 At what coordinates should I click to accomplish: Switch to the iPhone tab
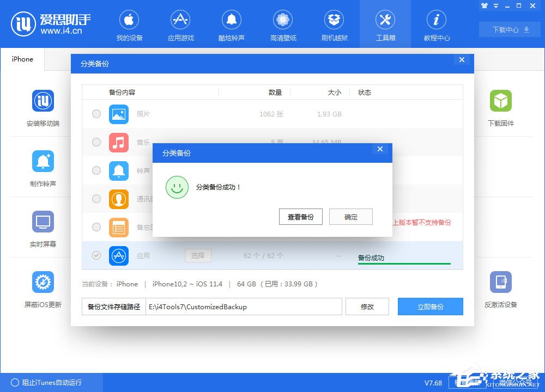point(22,59)
